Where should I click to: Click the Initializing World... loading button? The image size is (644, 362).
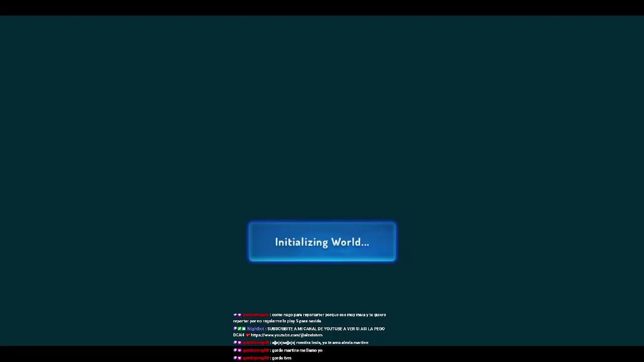coord(322,242)
